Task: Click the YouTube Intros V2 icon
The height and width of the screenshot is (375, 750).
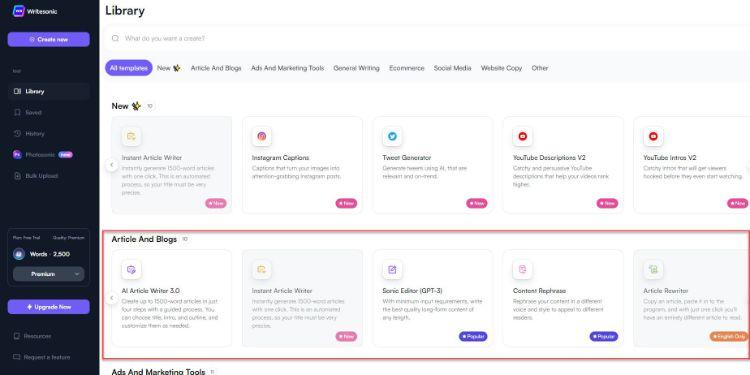Action: (653, 136)
